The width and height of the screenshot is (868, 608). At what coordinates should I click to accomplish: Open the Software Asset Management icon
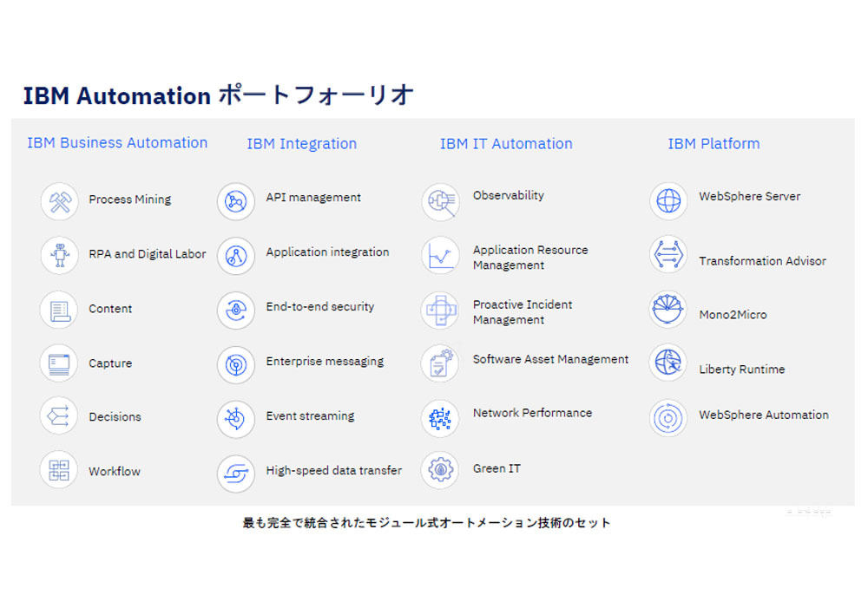point(441,363)
